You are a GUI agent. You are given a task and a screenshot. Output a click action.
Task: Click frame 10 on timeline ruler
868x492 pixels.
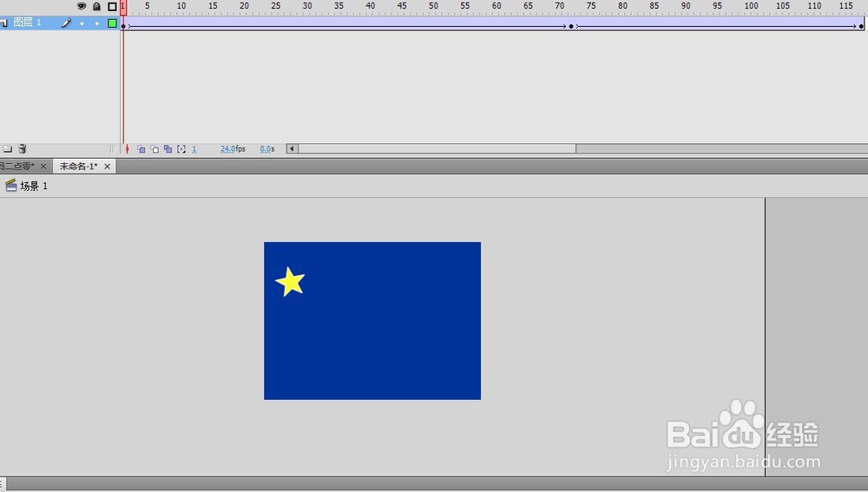[181, 5]
